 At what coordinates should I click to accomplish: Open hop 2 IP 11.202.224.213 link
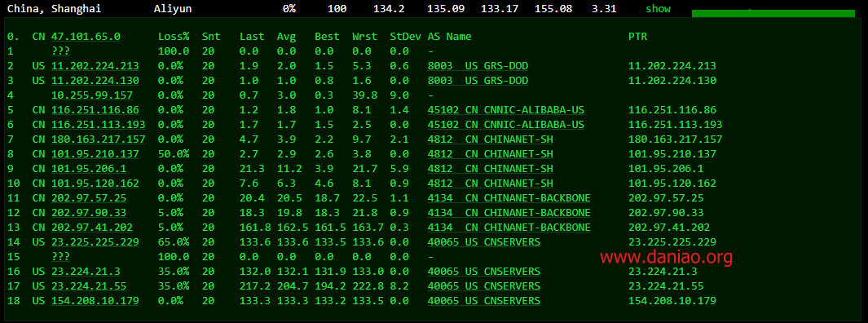tap(95, 66)
